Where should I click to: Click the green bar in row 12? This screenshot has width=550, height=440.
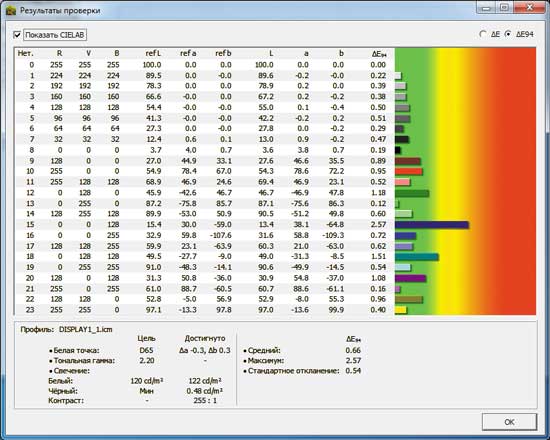point(412,193)
